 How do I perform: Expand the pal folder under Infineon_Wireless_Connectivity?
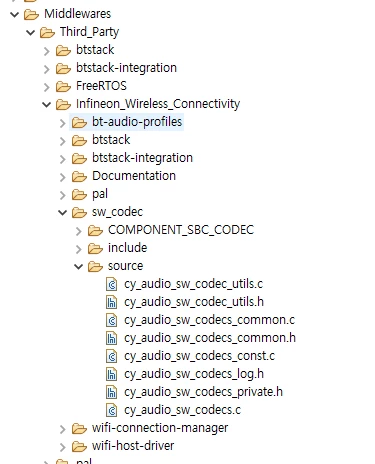click(x=62, y=195)
